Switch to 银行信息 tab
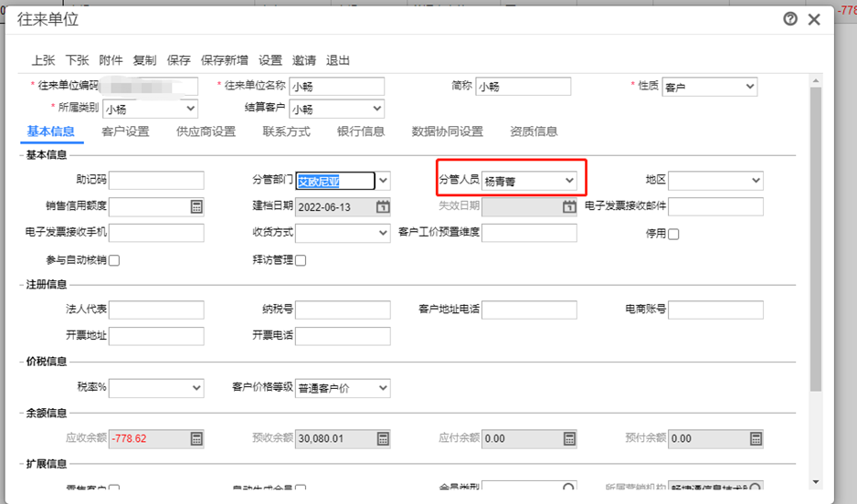The image size is (857, 504). click(361, 131)
